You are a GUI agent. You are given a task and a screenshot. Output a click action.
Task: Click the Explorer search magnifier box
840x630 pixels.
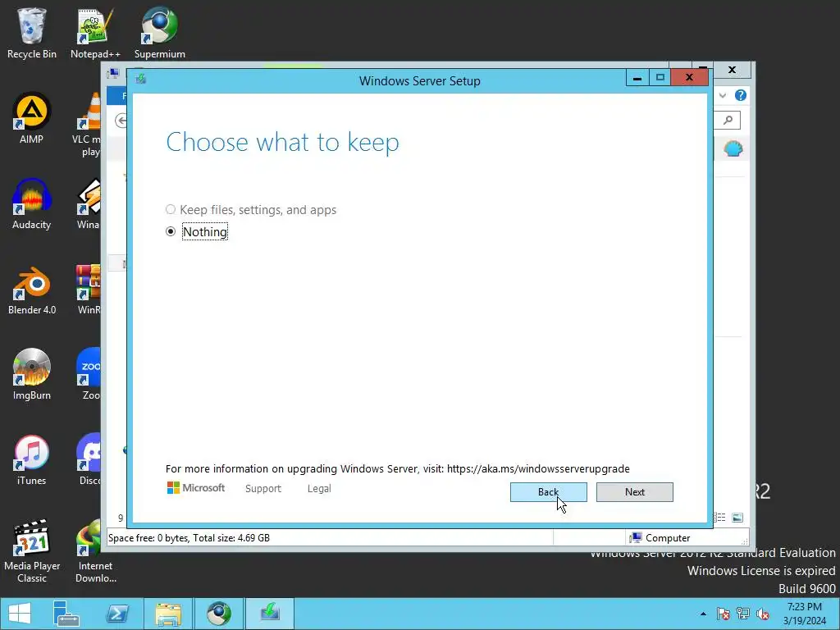727,120
